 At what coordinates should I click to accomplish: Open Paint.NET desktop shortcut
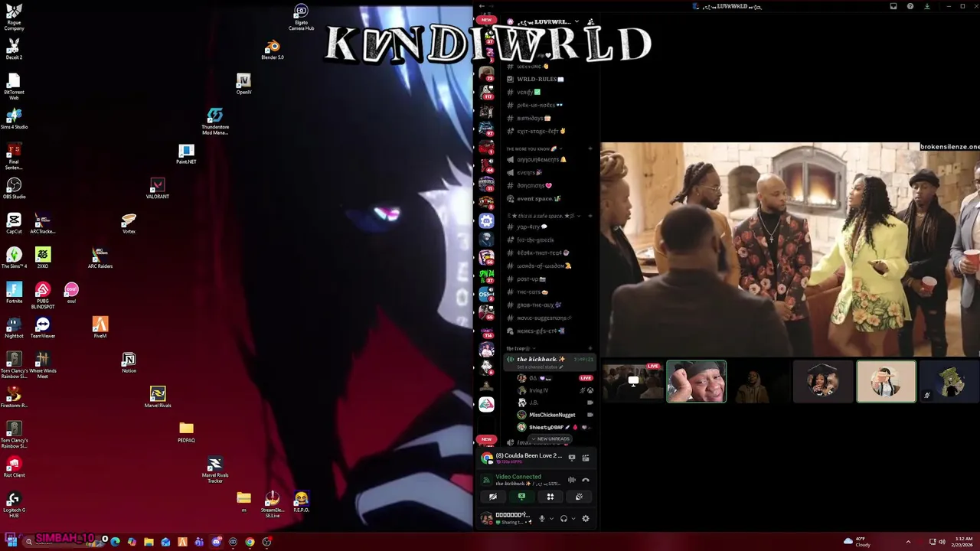(186, 155)
